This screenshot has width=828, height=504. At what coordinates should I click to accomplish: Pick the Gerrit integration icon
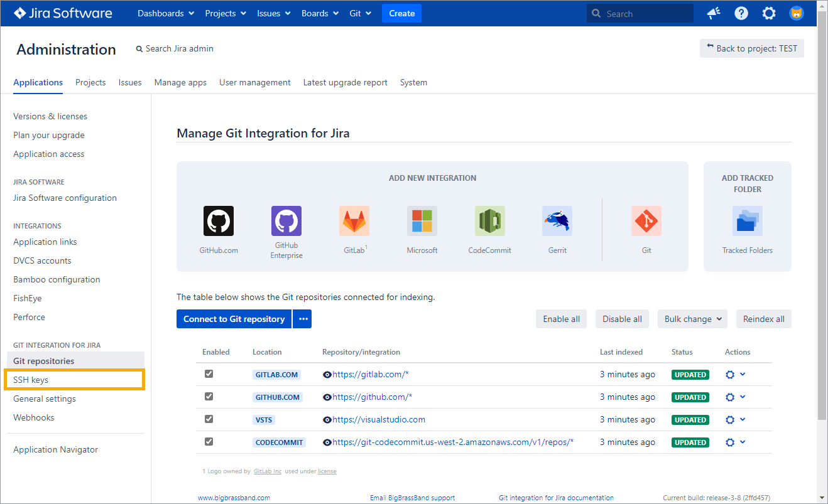click(x=557, y=221)
